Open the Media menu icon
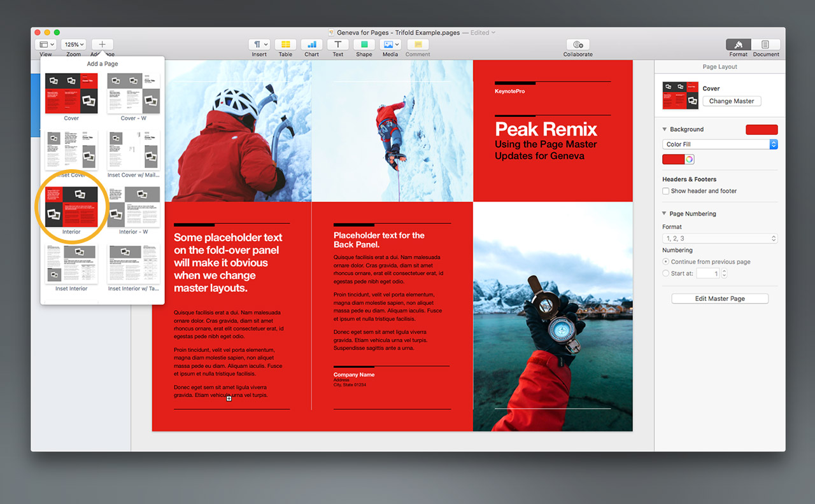The height and width of the screenshot is (504, 815). click(x=390, y=45)
